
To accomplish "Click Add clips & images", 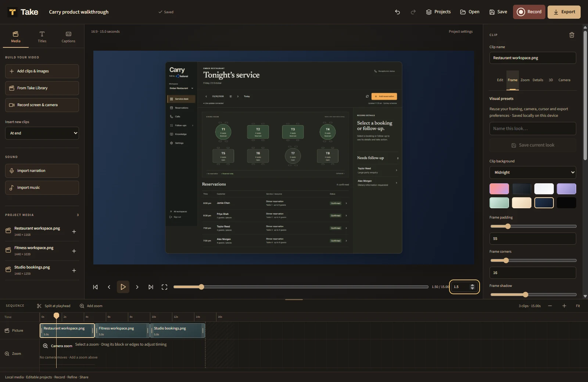I will click(x=42, y=71).
